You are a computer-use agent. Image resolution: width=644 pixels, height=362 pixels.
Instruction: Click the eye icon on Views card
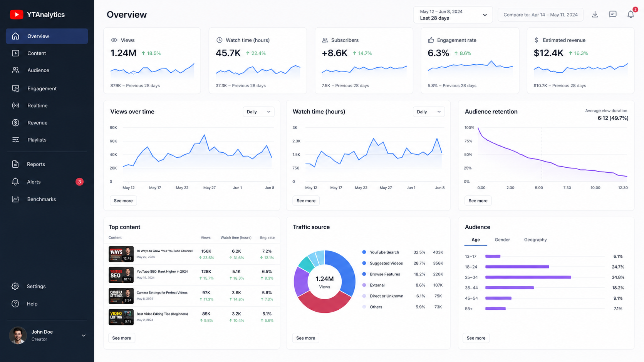click(114, 40)
